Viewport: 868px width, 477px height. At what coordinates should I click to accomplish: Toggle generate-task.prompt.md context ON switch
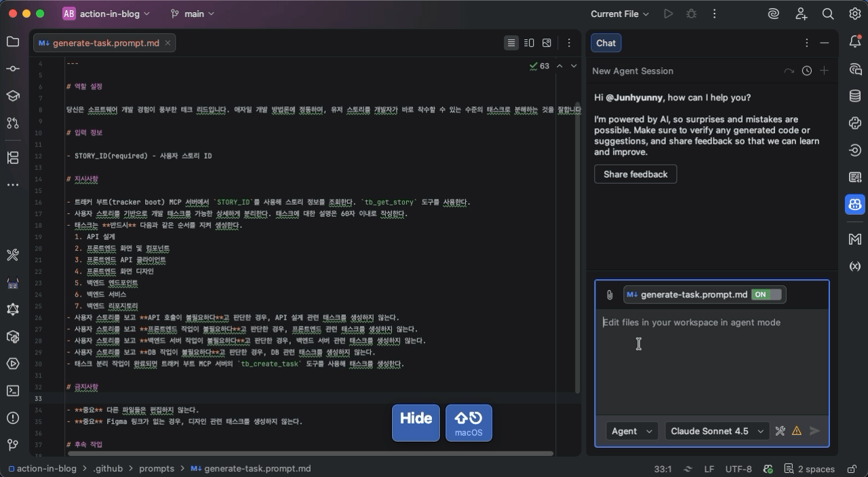pos(767,295)
